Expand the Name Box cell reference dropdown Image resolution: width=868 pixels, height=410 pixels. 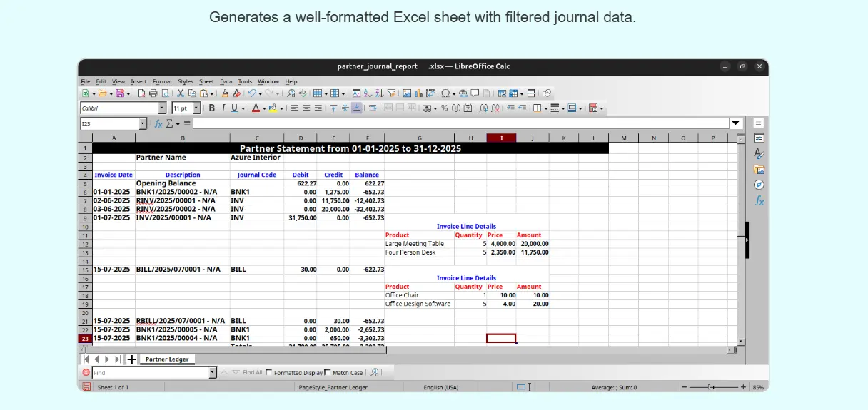(143, 124)
